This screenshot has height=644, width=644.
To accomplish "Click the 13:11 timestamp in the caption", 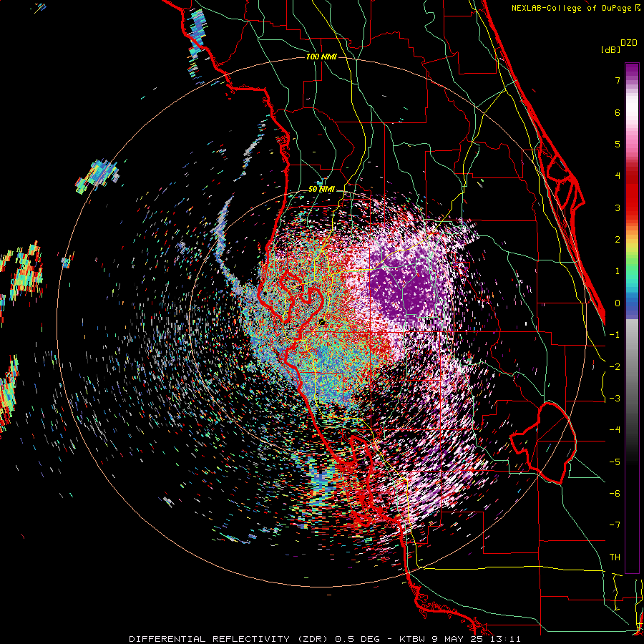I will click(504, 639).
